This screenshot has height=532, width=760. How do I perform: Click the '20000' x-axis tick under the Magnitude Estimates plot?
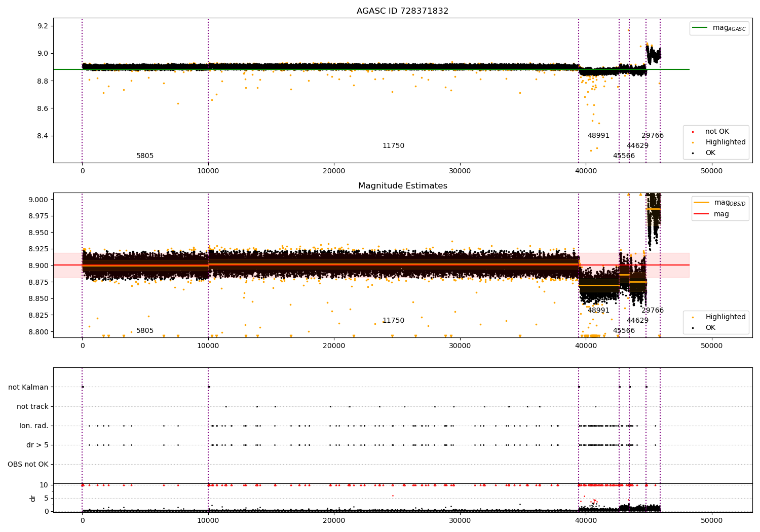[334, 346]
